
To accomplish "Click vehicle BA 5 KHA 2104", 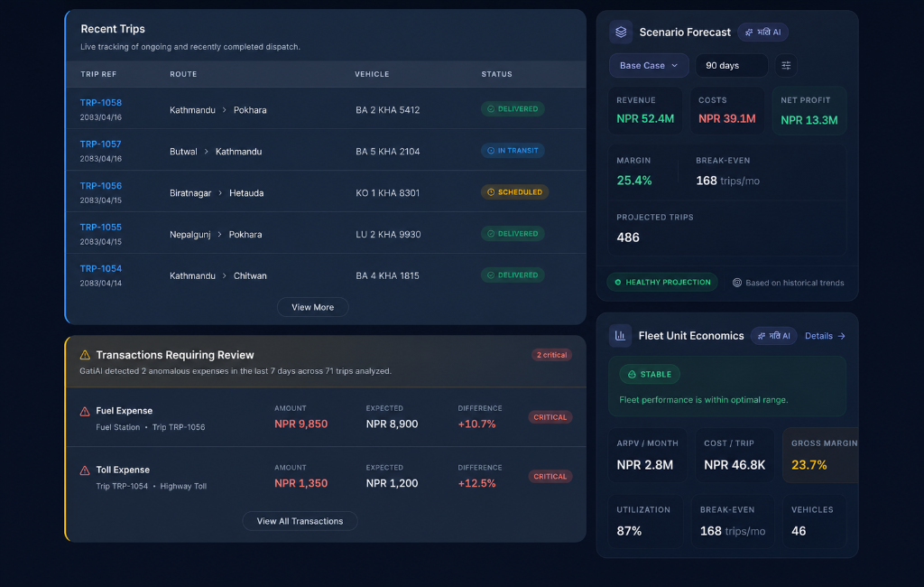I will pos(388,152).
